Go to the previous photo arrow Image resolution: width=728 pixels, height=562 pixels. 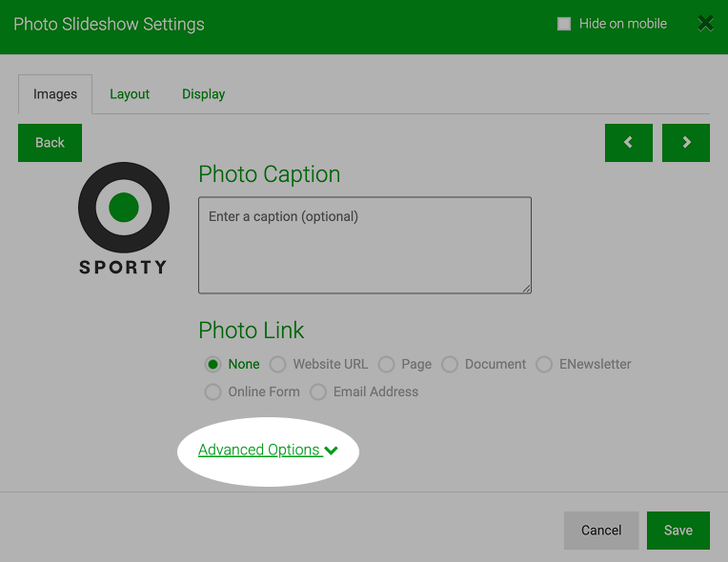(x=629, y=143)
